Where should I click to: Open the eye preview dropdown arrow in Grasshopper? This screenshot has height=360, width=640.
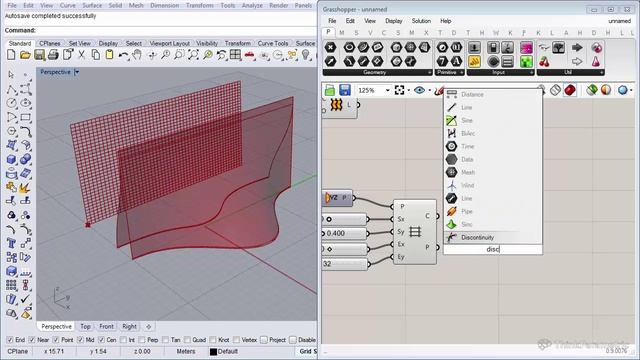(x=430, y=91)
